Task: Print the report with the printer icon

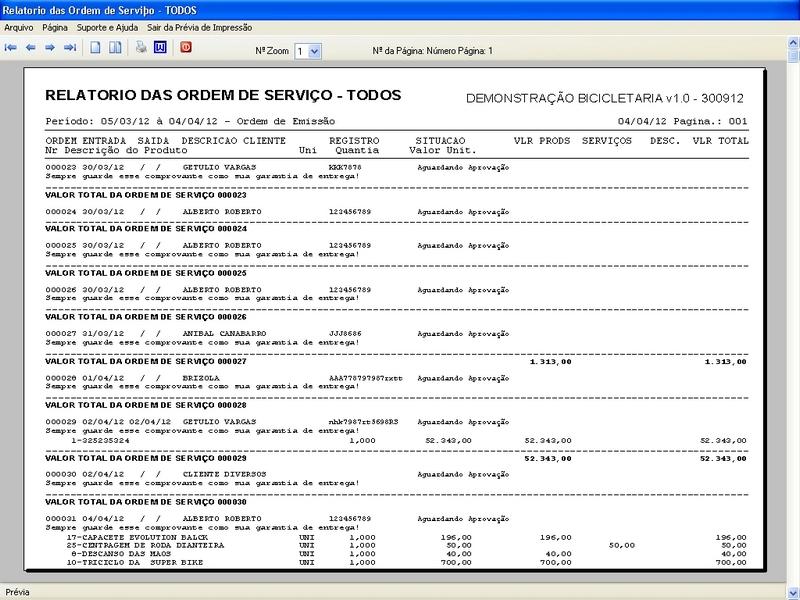Action: (141, 47)
